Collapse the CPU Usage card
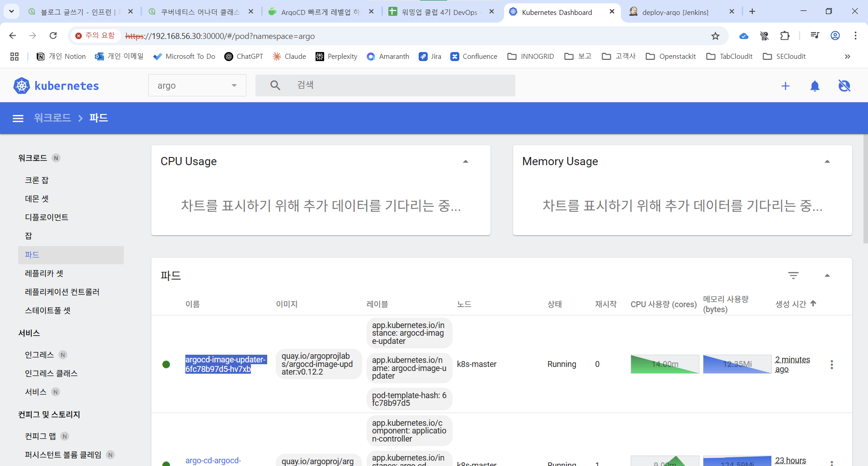The image size is (868, 466). [465, 162]
